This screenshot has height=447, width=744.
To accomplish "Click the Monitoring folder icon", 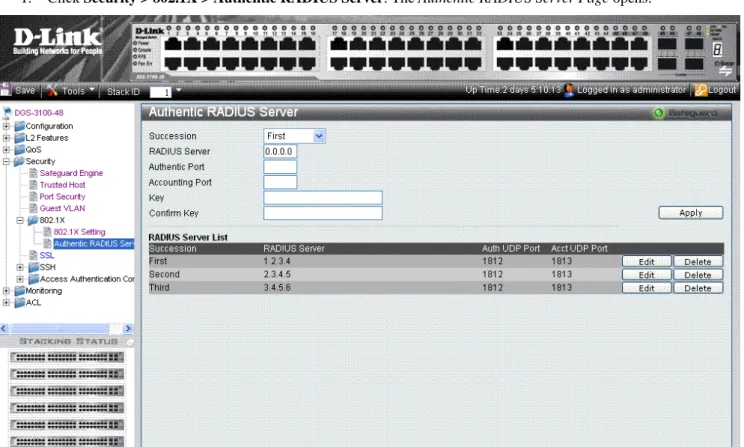I will [x=19, y=290].
